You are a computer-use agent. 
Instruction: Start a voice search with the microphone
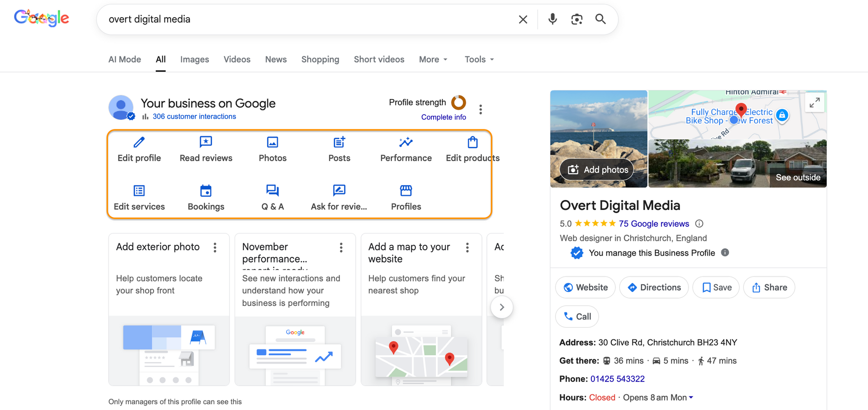[552, 19]
